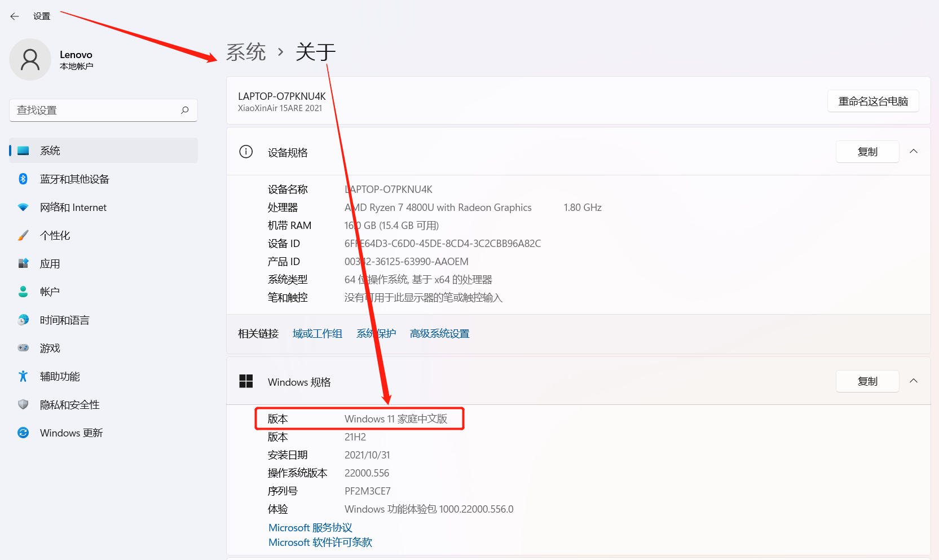Open the 高级系统设置 link
Screen dimensions: 939x560
(x=440, y=334)
